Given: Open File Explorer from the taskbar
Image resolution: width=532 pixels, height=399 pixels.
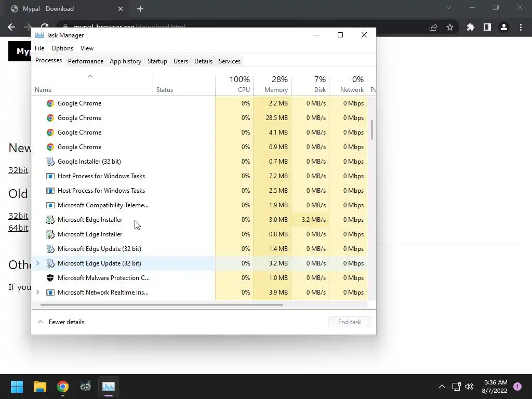Looking at the screenshot, I should pyautogui.click(x=39, y=387).
